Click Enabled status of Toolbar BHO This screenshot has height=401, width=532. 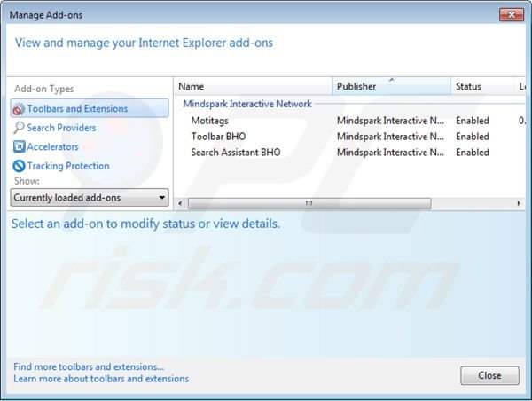(x=473, y=137)
